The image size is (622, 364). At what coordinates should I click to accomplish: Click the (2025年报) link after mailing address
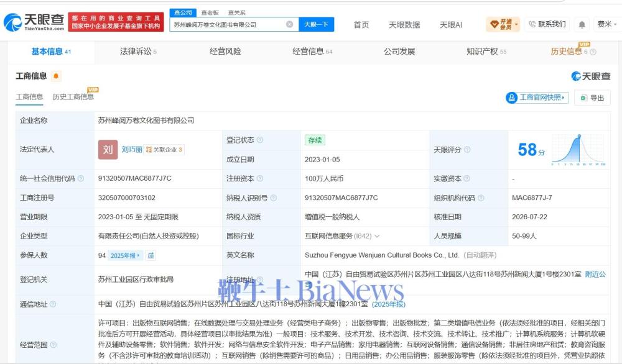(x=389, y=304)
